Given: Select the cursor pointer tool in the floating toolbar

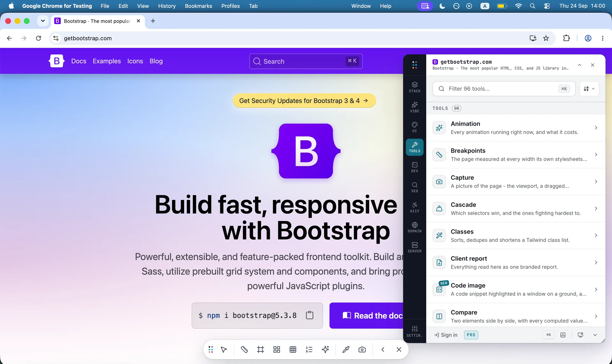Looking at the screenshot, I should (224, 350).
